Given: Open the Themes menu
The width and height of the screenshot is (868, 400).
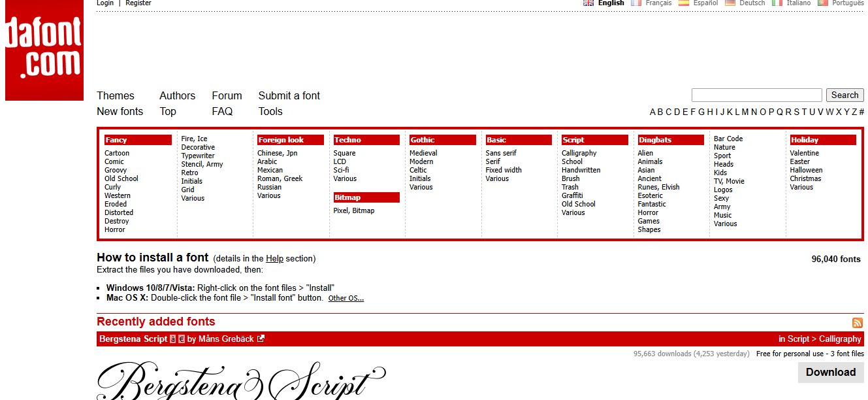Looking at the screenshot, I should point(116,95).
